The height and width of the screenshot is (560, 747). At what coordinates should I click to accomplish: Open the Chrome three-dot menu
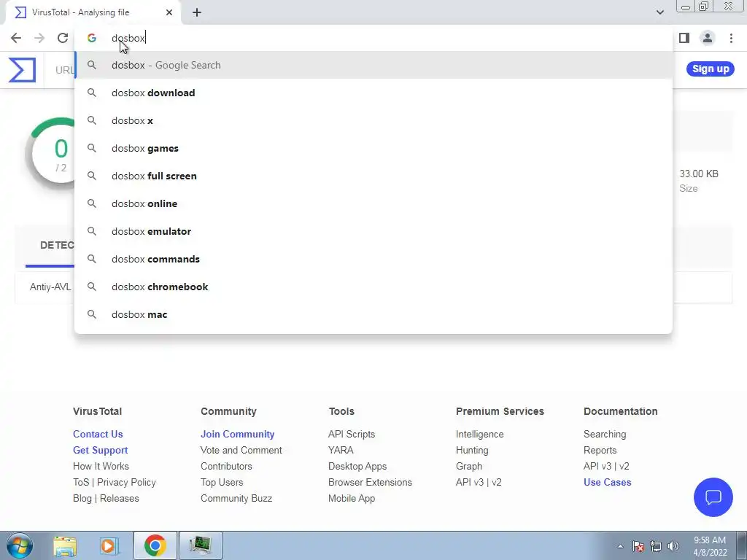[x=731, y=38]
